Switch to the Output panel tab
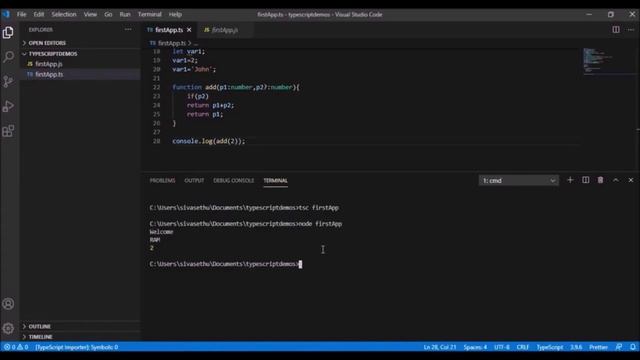Viewport: 640px width, 360px height. [x=194, y=180]
